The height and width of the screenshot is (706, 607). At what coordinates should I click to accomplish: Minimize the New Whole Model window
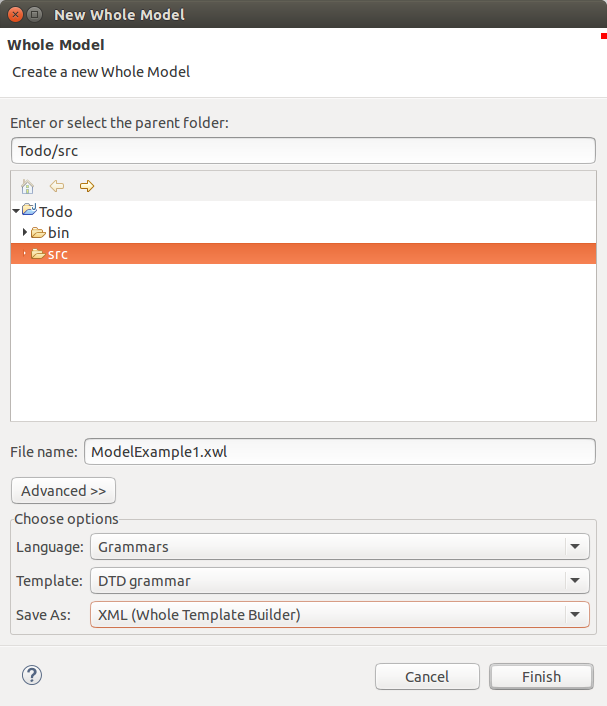[x=34, y=14]
